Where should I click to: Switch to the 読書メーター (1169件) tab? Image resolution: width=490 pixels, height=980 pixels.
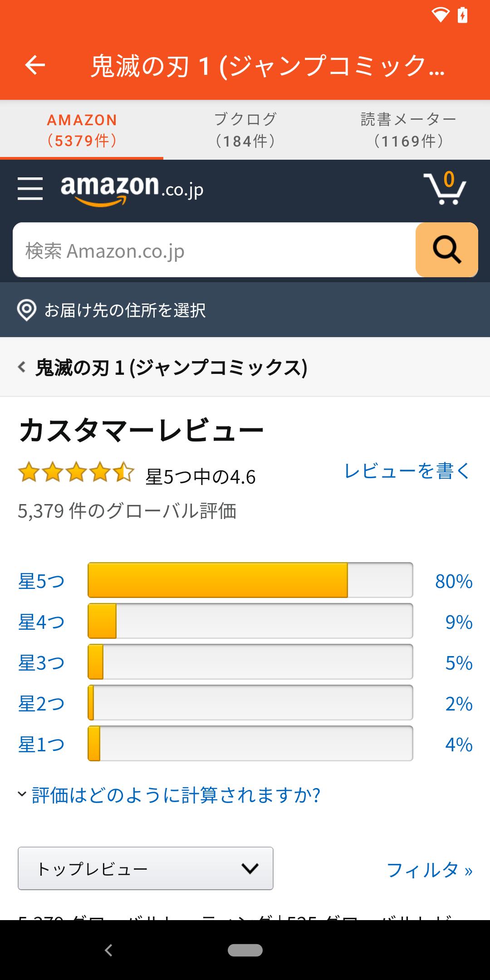click(408, 130)
